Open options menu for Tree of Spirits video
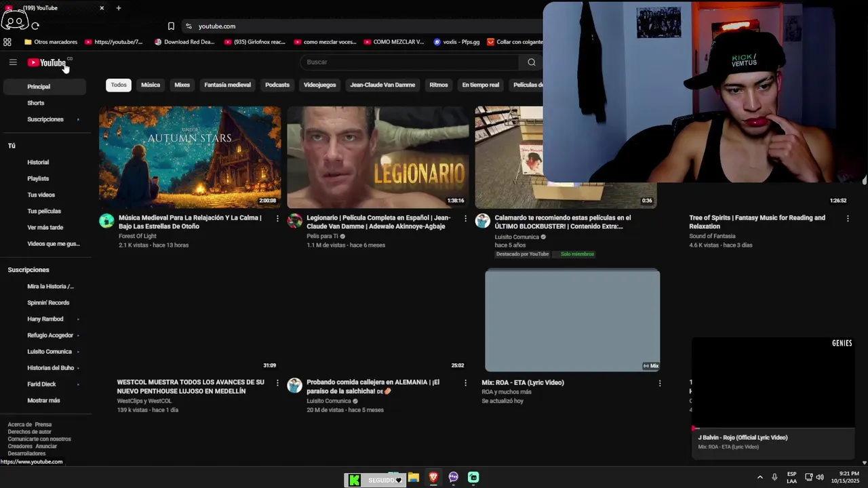Image resolution: width=868 pixels, height=488 pixels. tap(848, 218)
